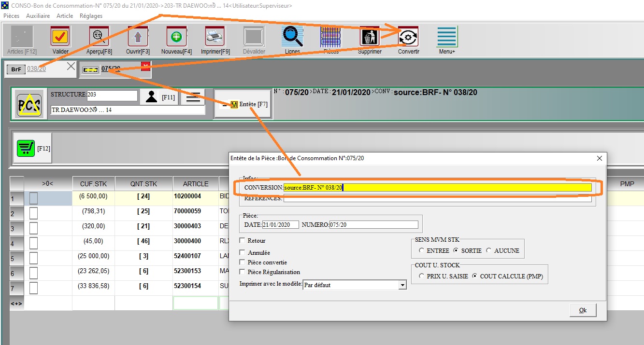Click the NUMERO field showing 075/20

(373, 224)
